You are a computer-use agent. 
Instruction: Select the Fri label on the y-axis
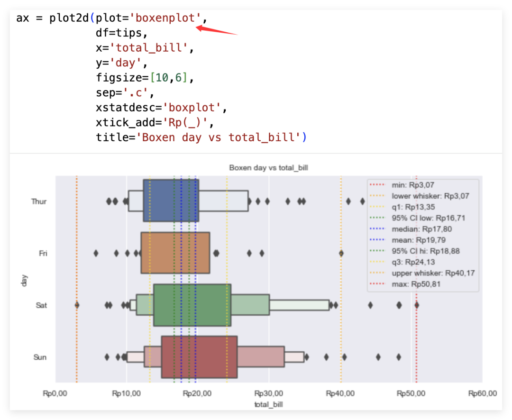pos(43,254)
